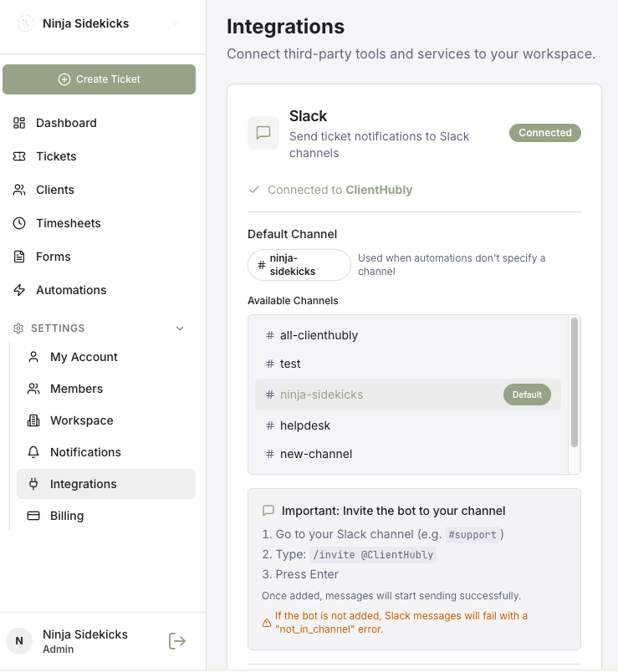Viewport: 618px width, 672px height.
Task: Click the Automations lightning bolt icon
Action: pyautogui.click(x=19, y=290)
